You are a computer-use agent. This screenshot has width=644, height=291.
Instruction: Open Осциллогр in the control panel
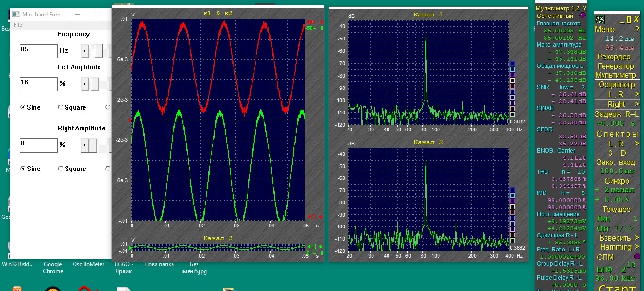coord(617,85)
